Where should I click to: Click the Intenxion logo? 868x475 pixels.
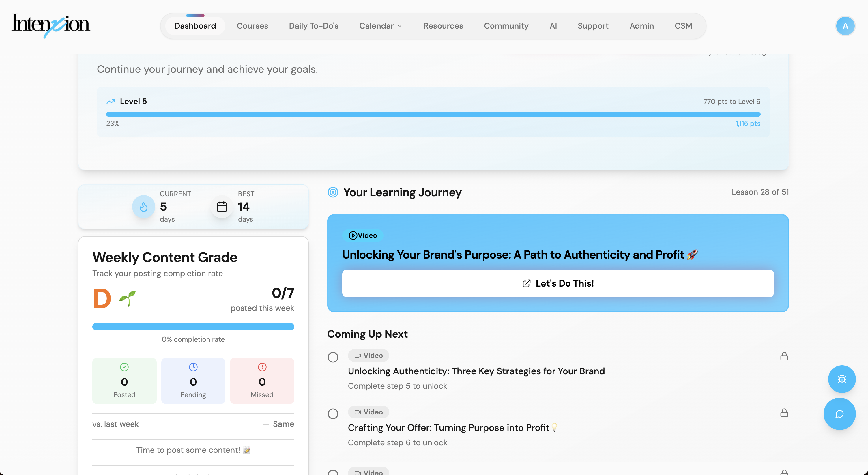[x=50, y=25]
